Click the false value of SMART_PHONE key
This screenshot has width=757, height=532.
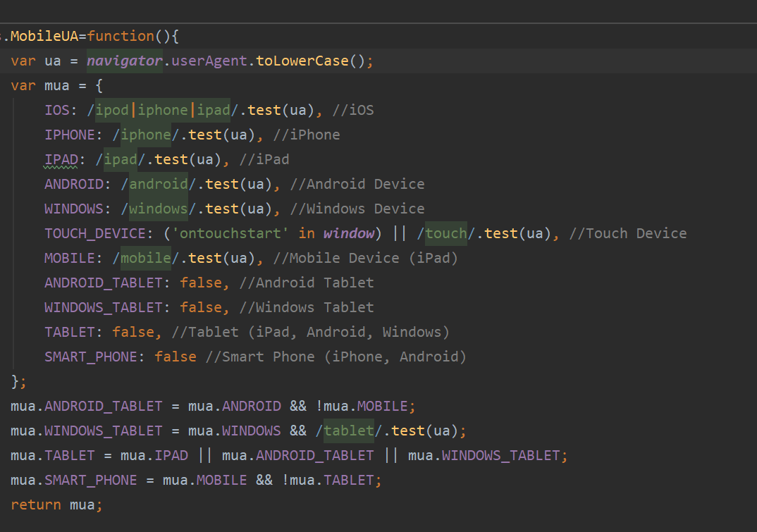[x=176, y=357]
